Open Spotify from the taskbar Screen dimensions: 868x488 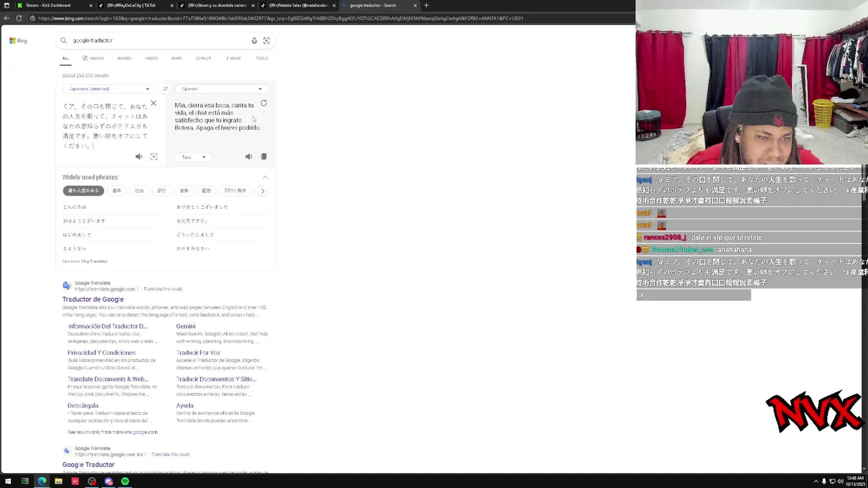pos(125,481)
